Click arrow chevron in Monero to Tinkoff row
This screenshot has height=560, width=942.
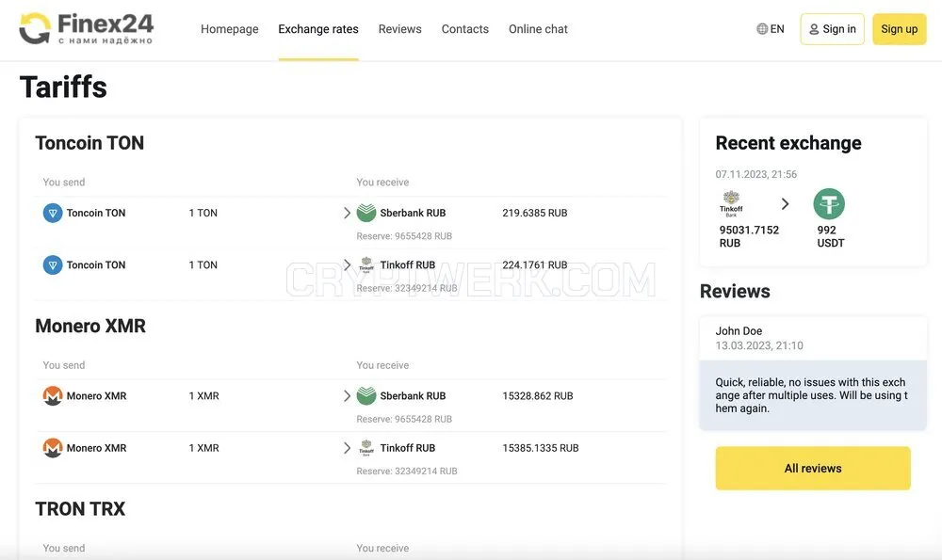point(347,448)
